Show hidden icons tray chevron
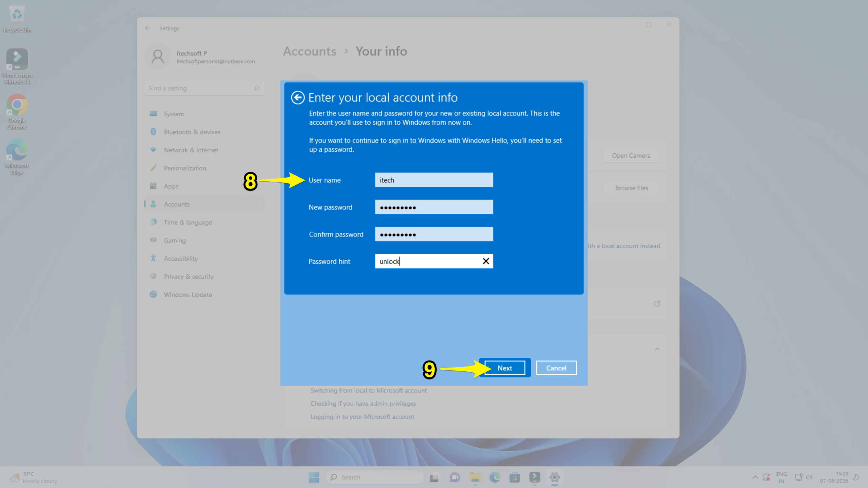Image resolution: width=868 pixels, height=488 pixels. (x=755, y=477)
